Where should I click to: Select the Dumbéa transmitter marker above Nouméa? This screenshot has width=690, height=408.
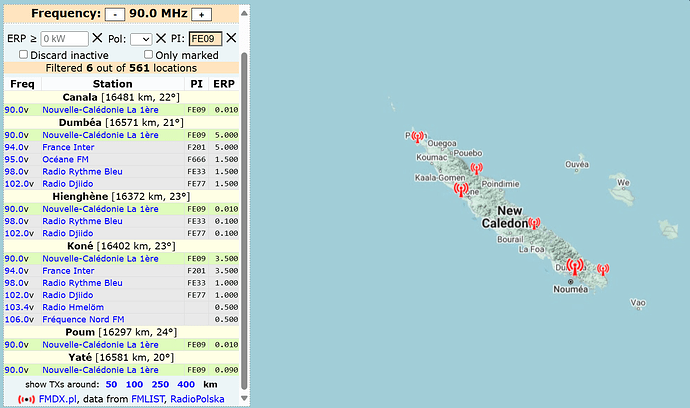(574, 266)
